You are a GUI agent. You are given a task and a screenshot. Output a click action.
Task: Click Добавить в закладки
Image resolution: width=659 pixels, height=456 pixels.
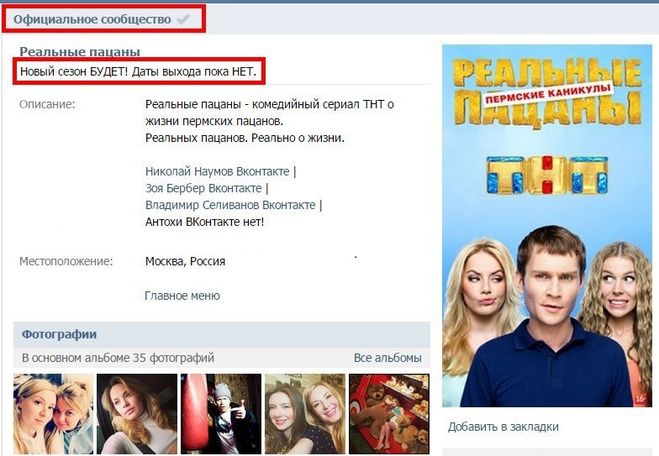point(503,427)
